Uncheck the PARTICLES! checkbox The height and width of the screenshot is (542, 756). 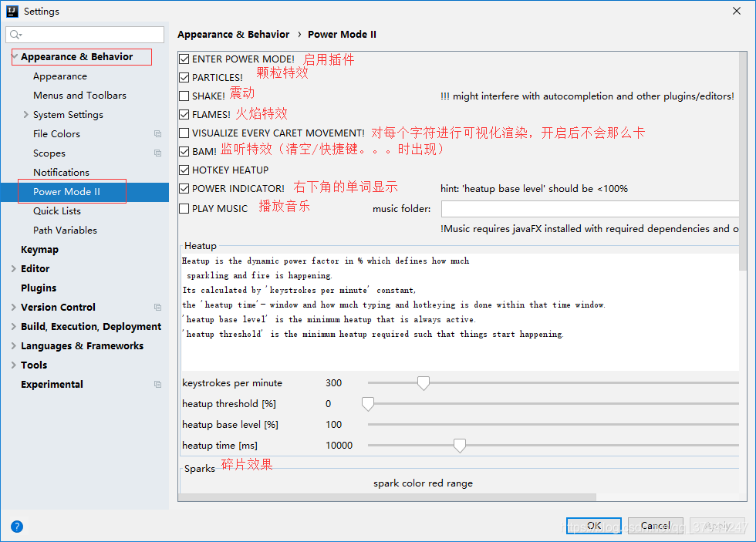coord(184,78)
